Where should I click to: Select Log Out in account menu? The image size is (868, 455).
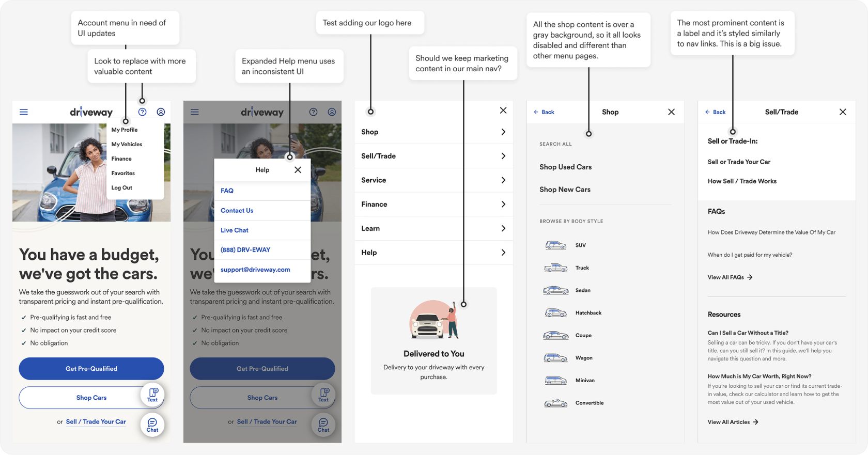(122, 187)
